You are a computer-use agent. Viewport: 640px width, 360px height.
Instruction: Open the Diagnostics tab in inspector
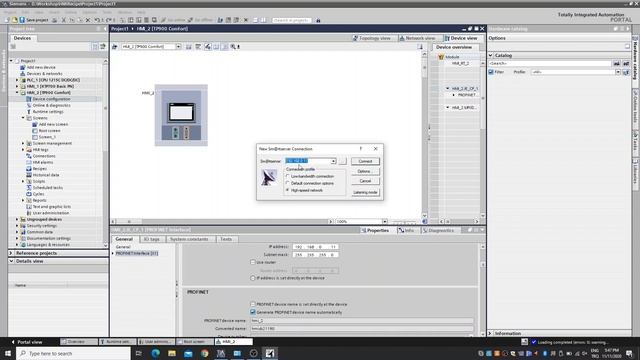439,231
